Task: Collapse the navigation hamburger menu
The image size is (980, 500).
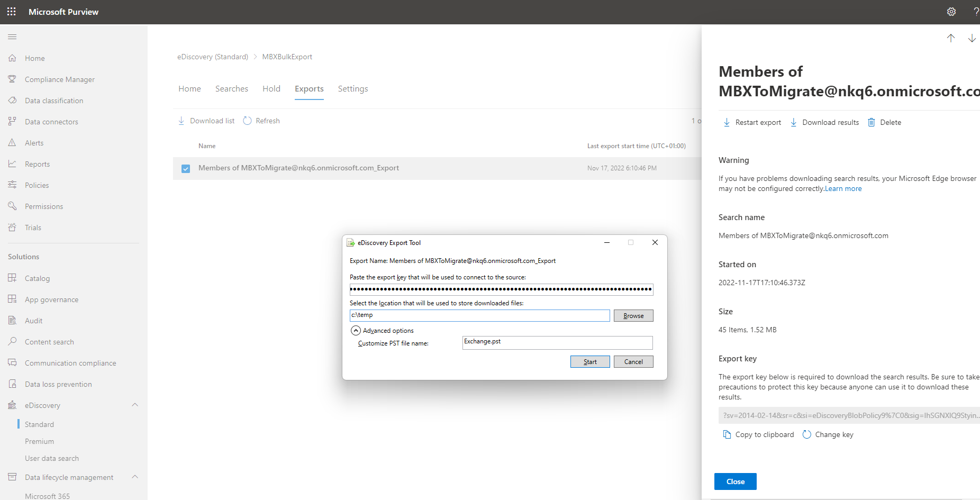Action: pos(12,37)
